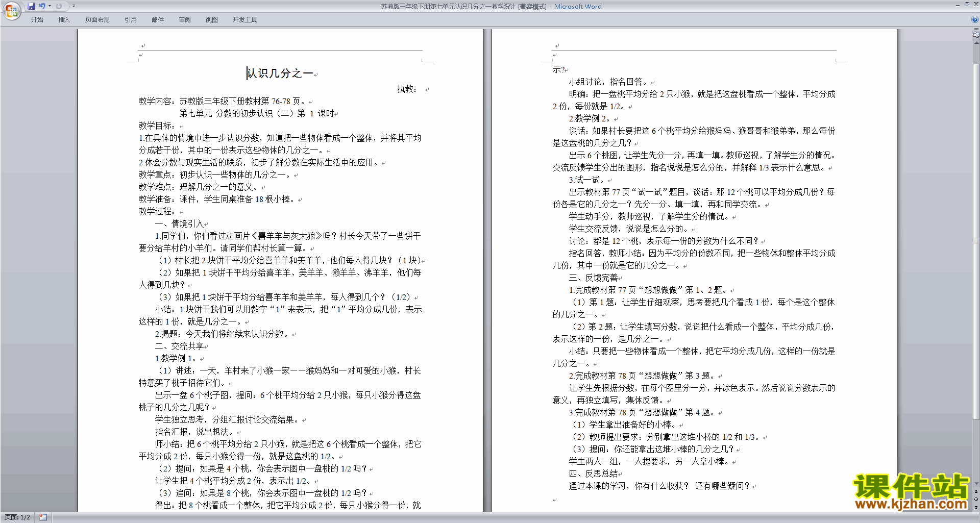The height and width of the screenshot is (523, 980).
Task: Click the scroll down arrow of the vertical scrollbar
Action: tap(976, 484)
